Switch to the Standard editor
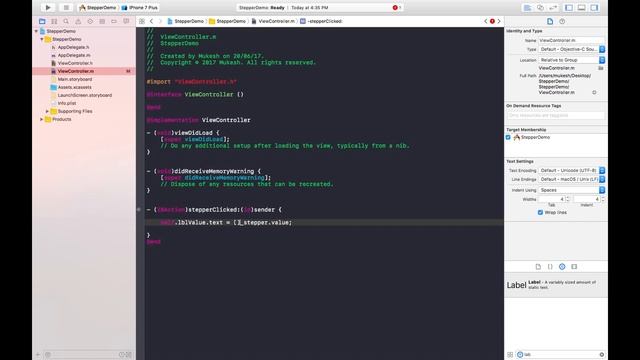The image size is (640, 360). click(527, 8)
